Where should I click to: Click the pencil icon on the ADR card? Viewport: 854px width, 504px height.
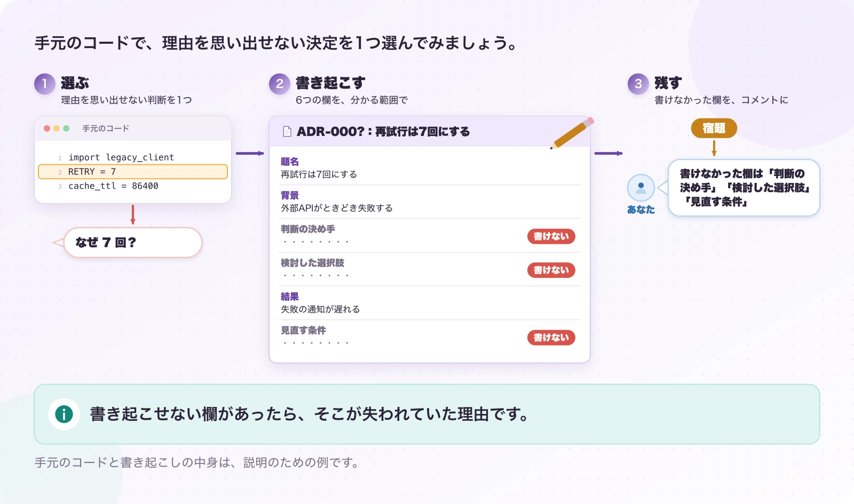coord(572,133)
